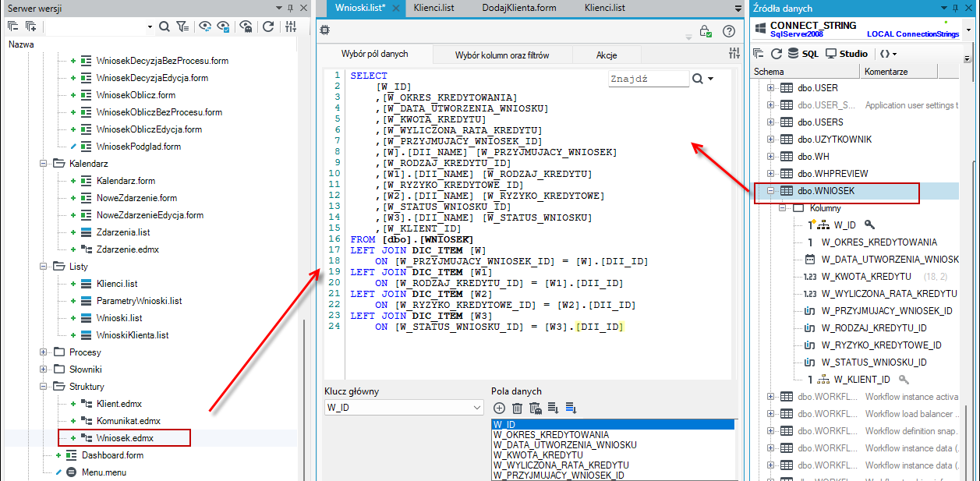Click the magnifier next to Znajdź field
The height and width of the screenshot is (481, 980).
tap(697, 79)
